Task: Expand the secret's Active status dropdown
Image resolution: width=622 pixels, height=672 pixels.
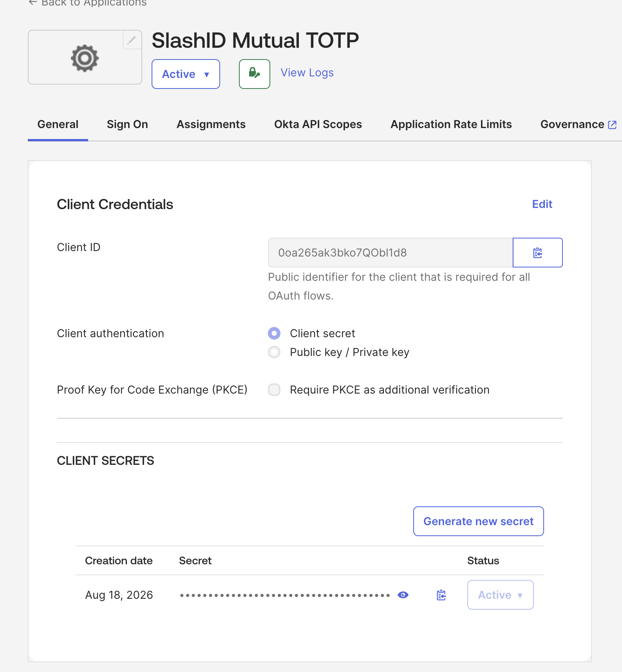Action: [x=500, y=595]
